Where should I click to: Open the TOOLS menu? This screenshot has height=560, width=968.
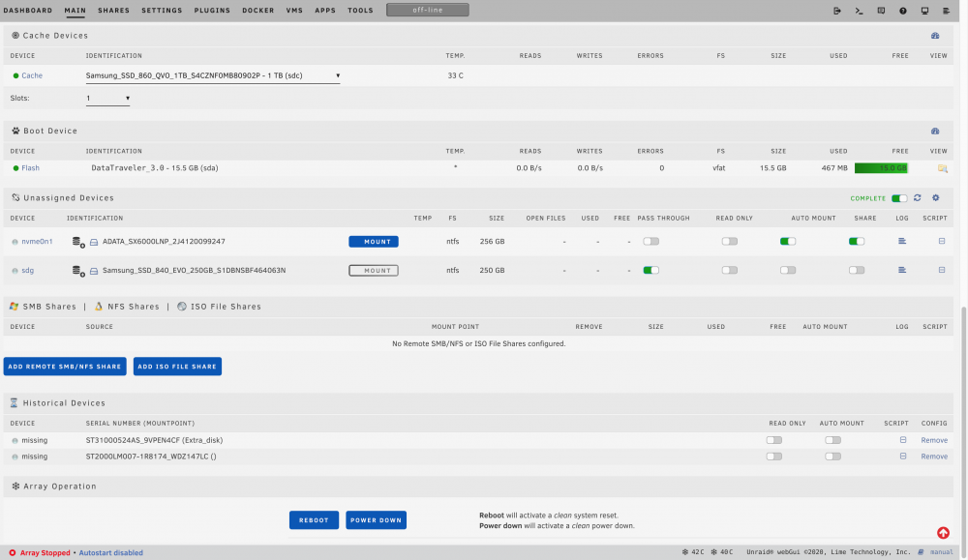360,11
